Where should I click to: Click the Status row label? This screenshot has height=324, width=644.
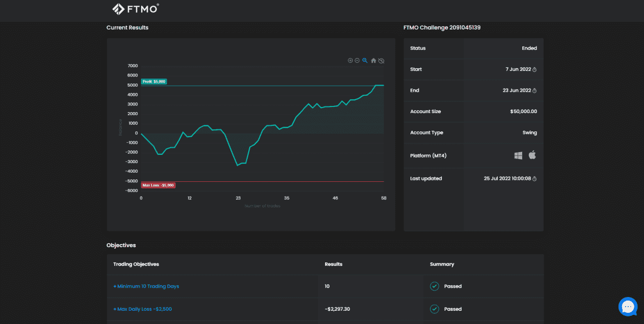(x=418, y=48)
